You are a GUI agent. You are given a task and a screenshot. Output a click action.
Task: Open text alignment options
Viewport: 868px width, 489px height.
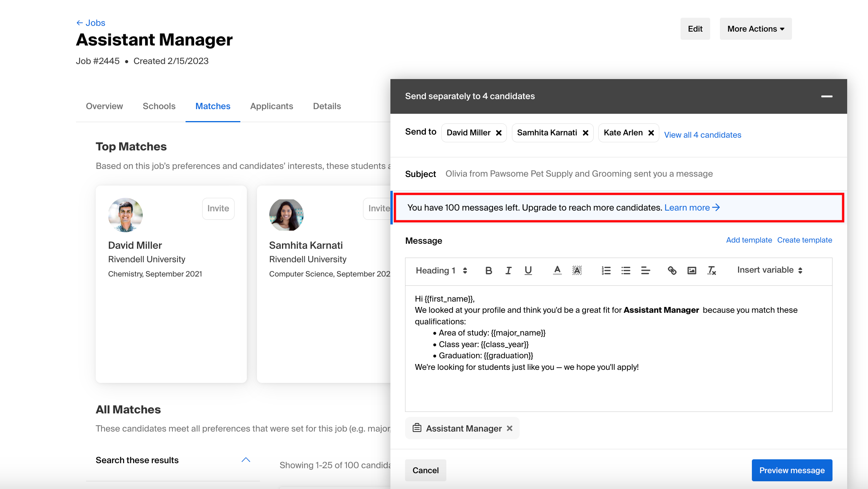coord(645,271)
